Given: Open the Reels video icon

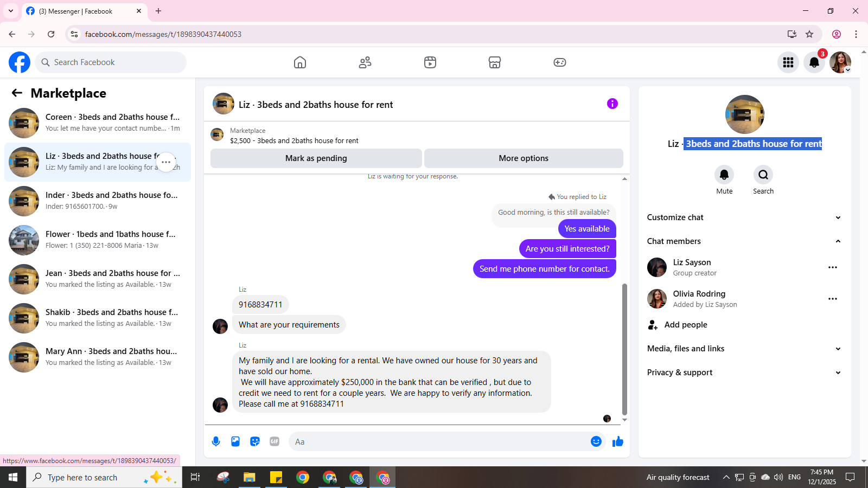Looking at the screenshot, I should (x=430, y=62).
